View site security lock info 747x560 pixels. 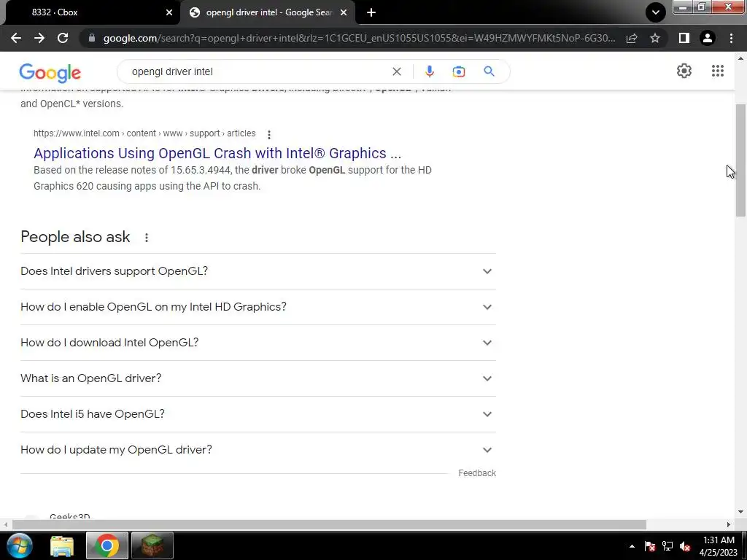click(92, 38)
